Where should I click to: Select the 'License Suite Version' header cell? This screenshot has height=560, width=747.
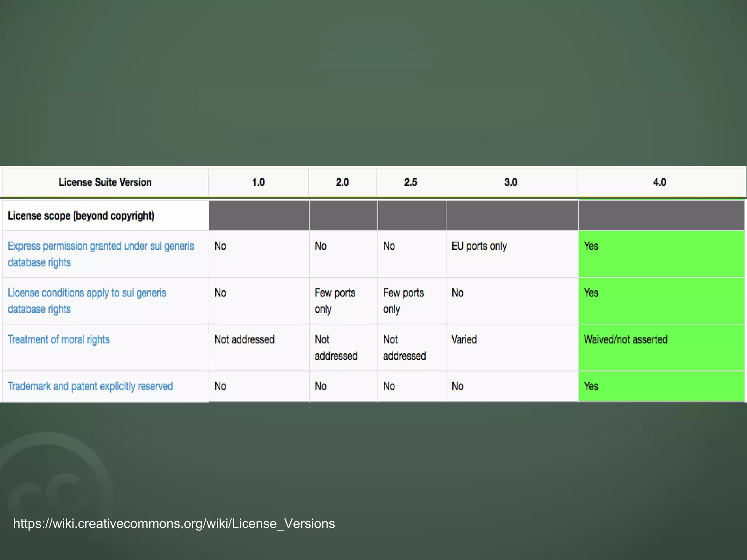(105, 182)
